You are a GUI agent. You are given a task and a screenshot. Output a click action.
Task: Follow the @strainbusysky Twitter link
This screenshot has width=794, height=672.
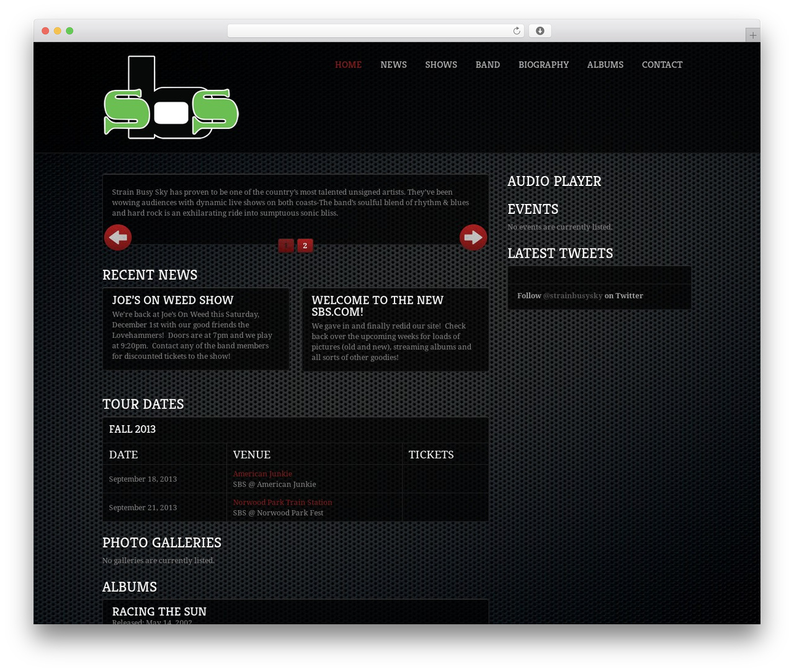click(573, 296)
